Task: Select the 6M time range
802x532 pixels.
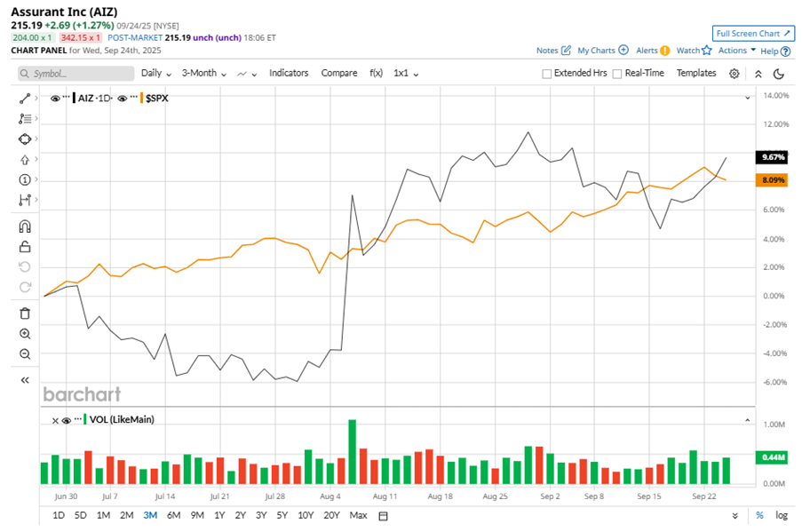Action: pos(173,516)
